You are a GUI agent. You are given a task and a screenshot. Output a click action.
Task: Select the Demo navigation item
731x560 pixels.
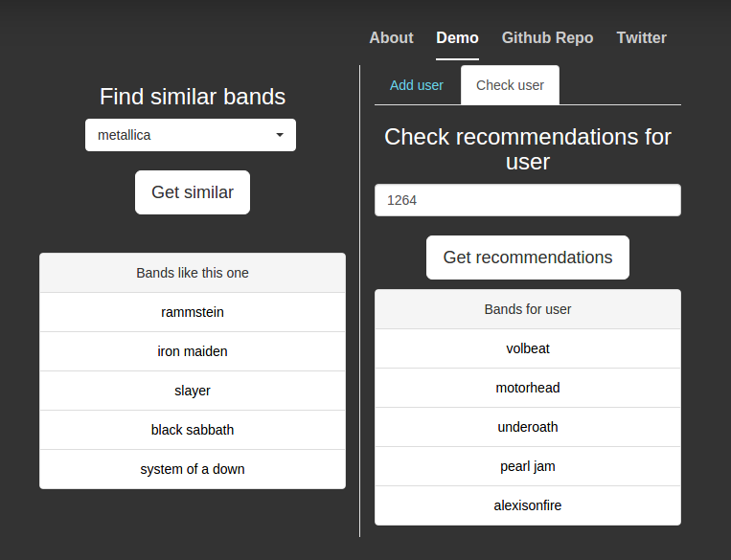457,38
